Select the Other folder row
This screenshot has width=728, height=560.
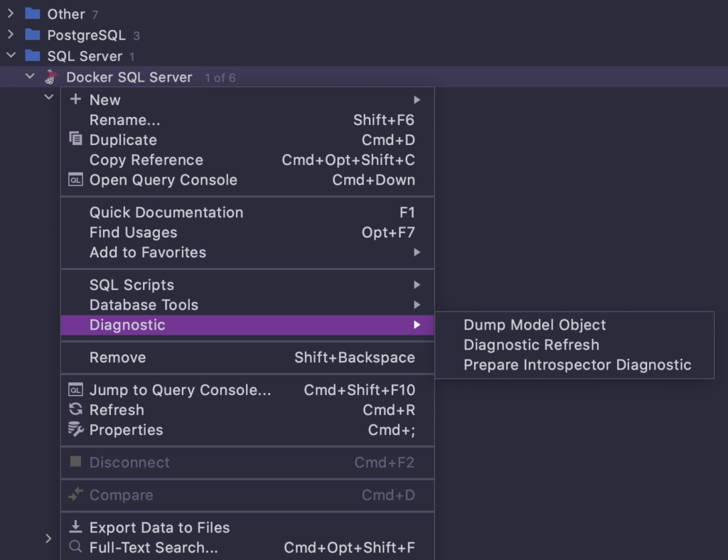click(x=364, y=14)
